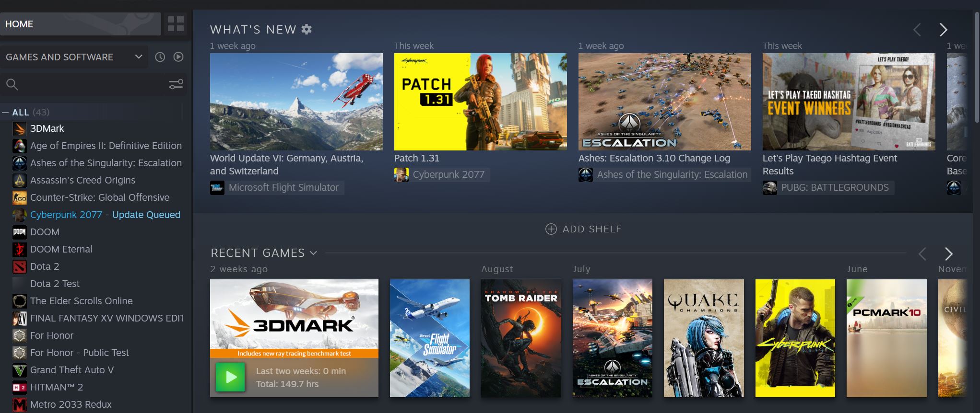Open advanced filter options icon
Viewport: 980px width, 413px height.
176,84
